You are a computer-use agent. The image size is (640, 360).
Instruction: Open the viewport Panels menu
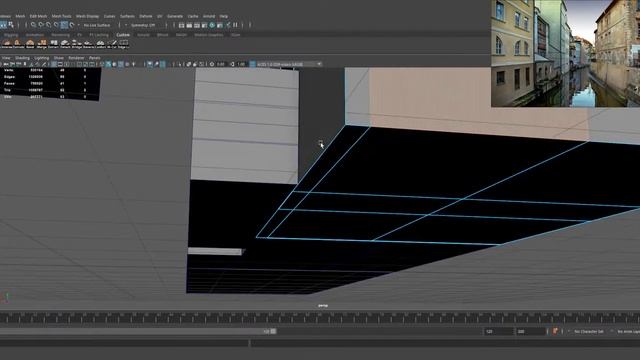click(95, 58)
